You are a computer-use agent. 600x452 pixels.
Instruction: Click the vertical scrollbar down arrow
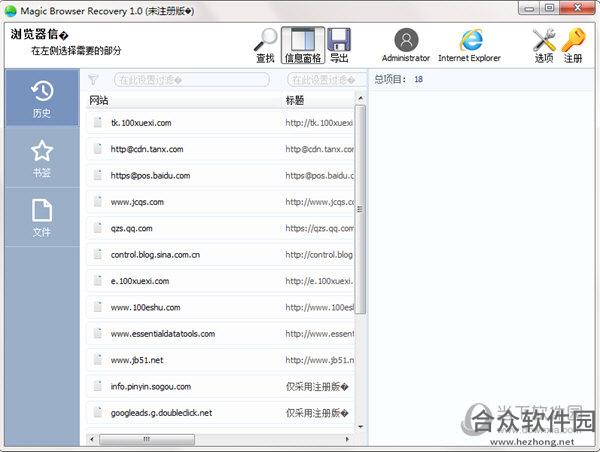pos(360,426)
